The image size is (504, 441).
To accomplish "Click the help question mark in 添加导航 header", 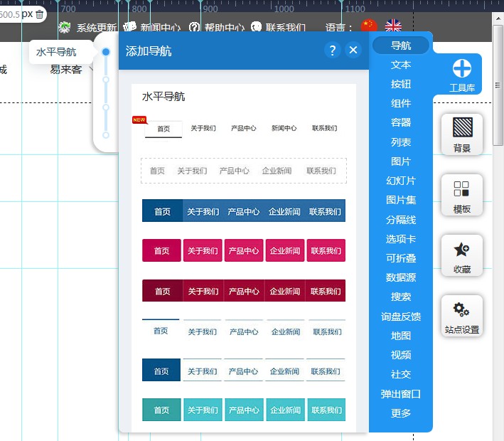I will pyautogui.click(x=332, y=51).
